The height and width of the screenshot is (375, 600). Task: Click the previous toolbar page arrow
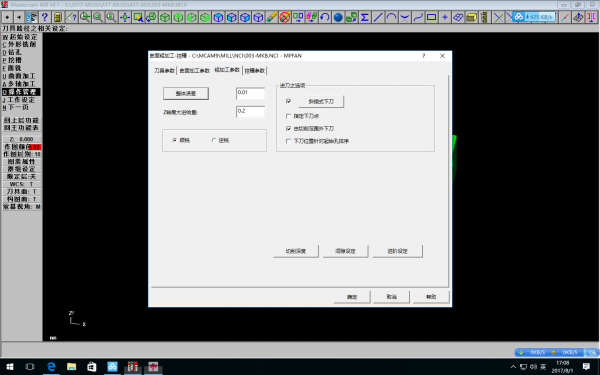coord(7,17)
